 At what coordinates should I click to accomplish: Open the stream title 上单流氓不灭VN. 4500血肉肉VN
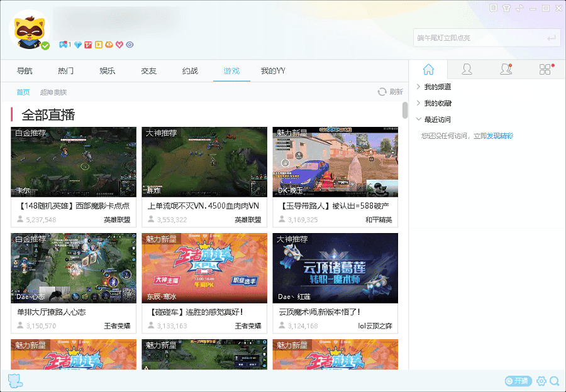tap(203, 206)
